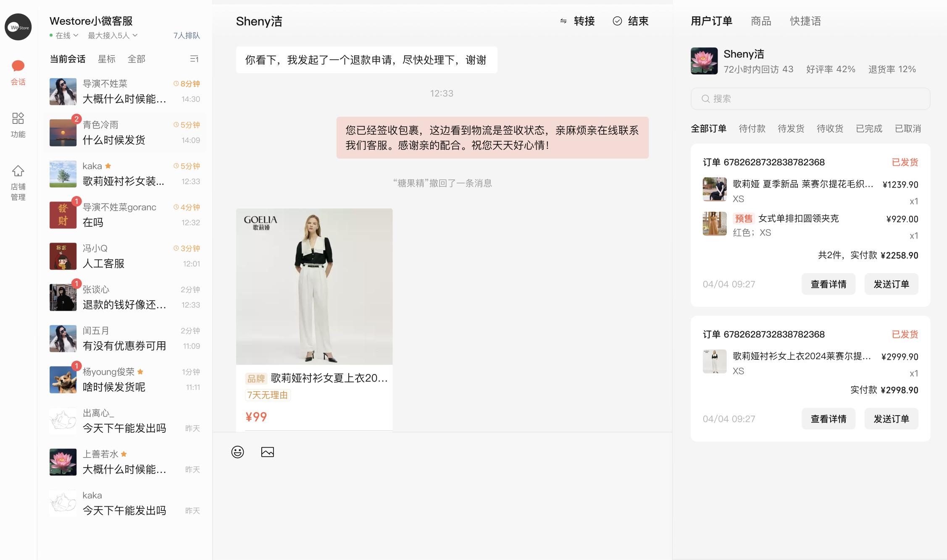Open conversation with 青色冷雨
947x560 pixels.
[125, 133]
